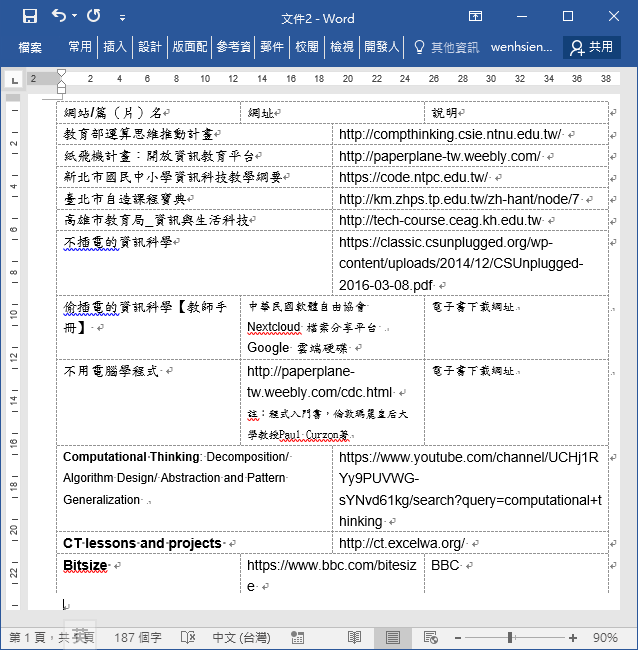Image resolution: width=638 pixels, height=650 pixels.
Task: Close the Word window
Action: (x=614, y=17)
